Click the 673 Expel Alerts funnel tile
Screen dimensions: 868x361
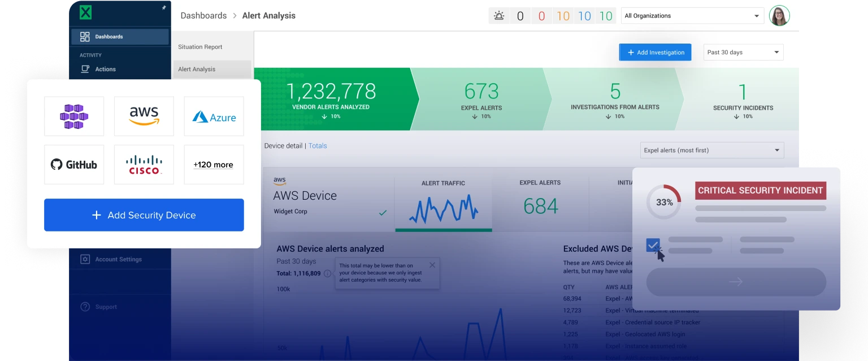coord(481,99)
